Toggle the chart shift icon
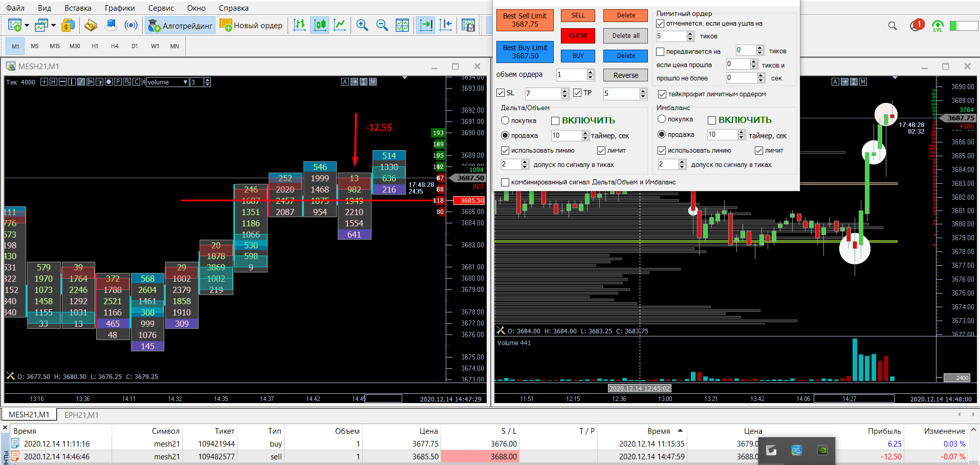Viewport: 980px width, 465px height. click(x=446, y=25)
